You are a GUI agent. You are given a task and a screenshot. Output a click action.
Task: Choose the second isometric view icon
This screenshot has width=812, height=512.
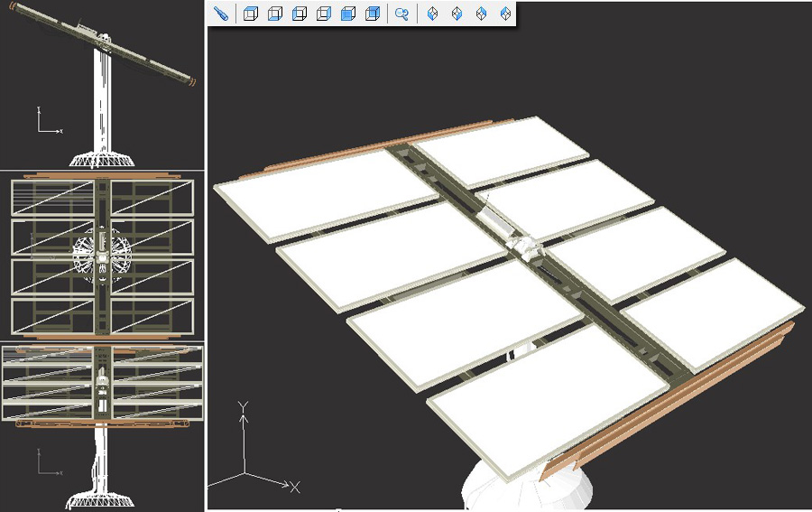click(x=457, y=14)
